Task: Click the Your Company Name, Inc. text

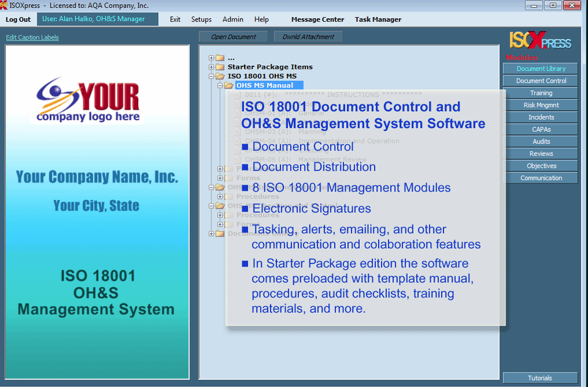Action: coord(97,176)
